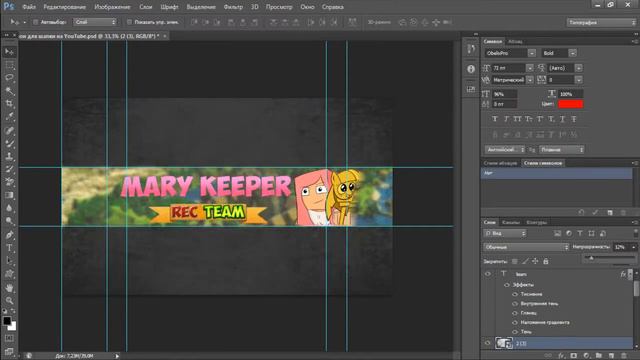Viewport: 640px width, 360px height.
Task: Delete layer with the trash icon
Action: coord(623,356)
